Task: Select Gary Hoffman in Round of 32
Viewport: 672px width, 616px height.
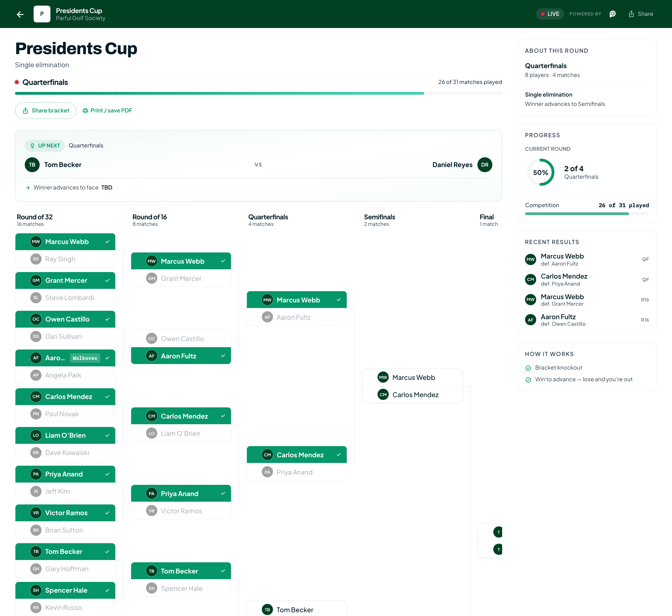Action: 65,569
